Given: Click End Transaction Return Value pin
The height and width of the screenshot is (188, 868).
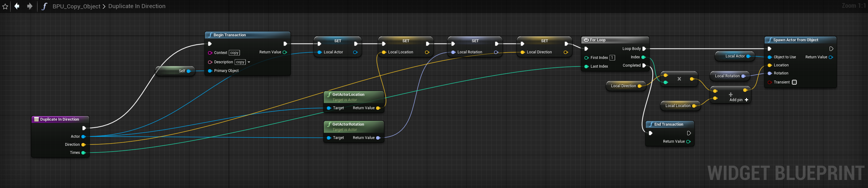Looking at the screenshot, I should 688,142.
